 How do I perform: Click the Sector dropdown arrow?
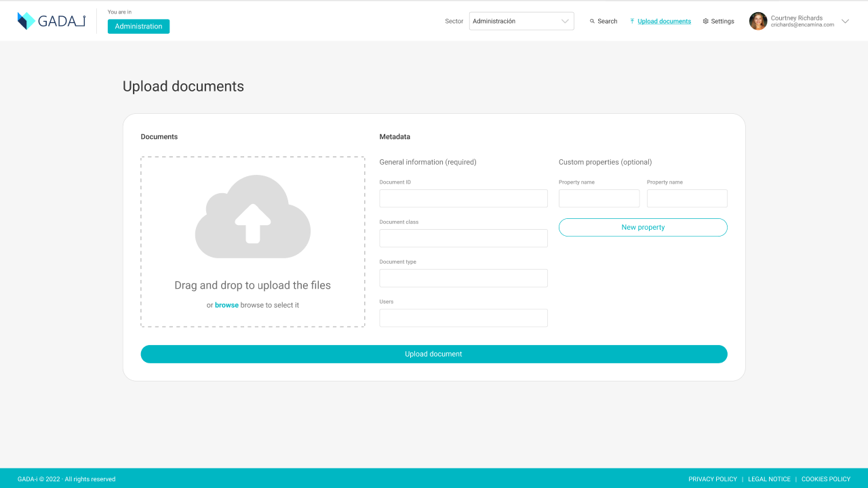[x=565, y=21]
